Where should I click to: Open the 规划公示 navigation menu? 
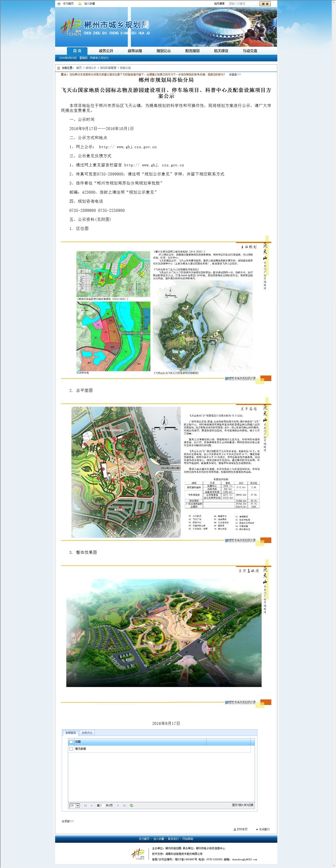163,51
